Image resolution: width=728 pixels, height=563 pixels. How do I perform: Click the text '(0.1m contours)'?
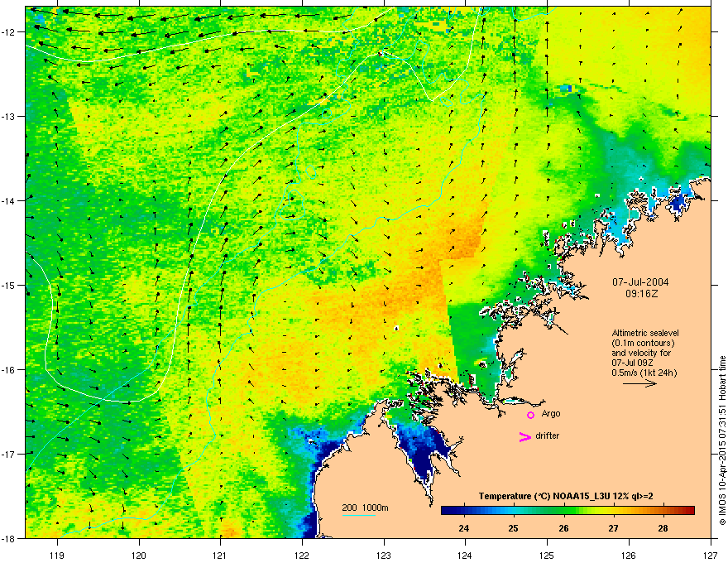click(643, 344)
